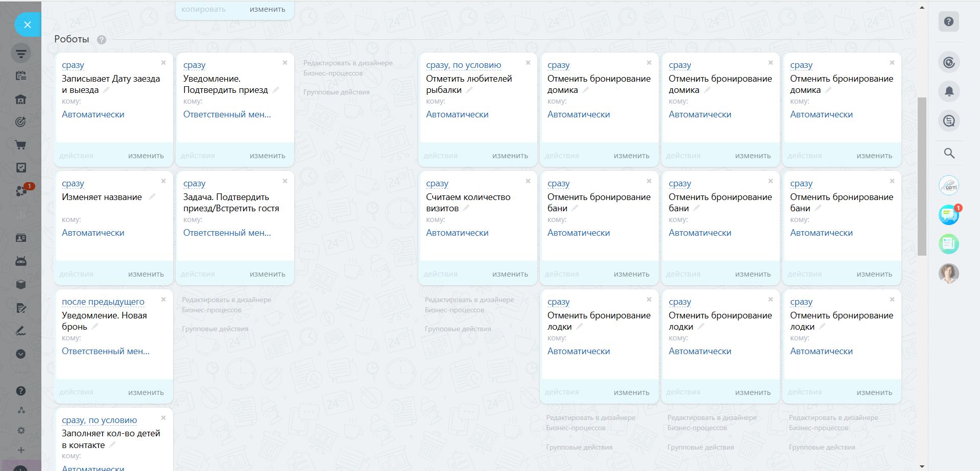Open the chat icon with red badge
This screenshot has height=471, width=980.
click(x=949, y=215)
